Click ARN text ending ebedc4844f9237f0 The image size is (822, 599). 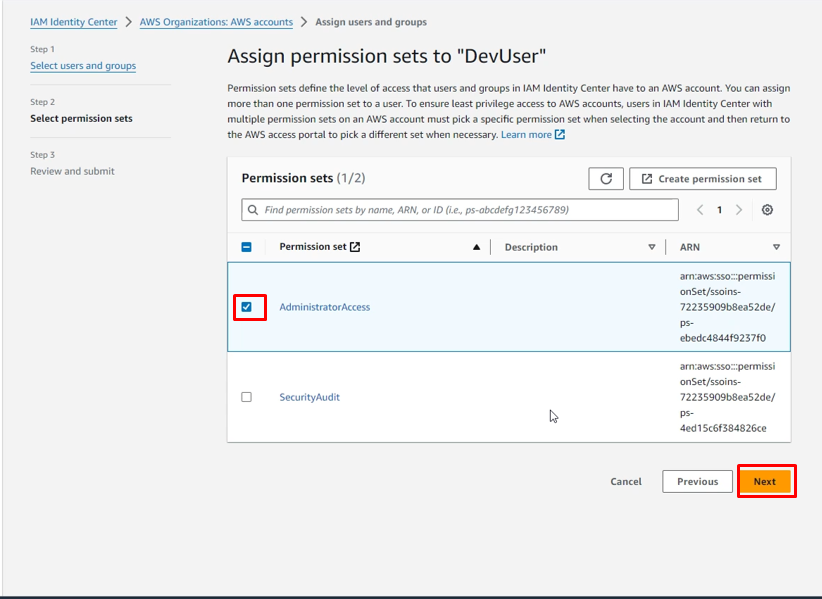click(728, 307)
